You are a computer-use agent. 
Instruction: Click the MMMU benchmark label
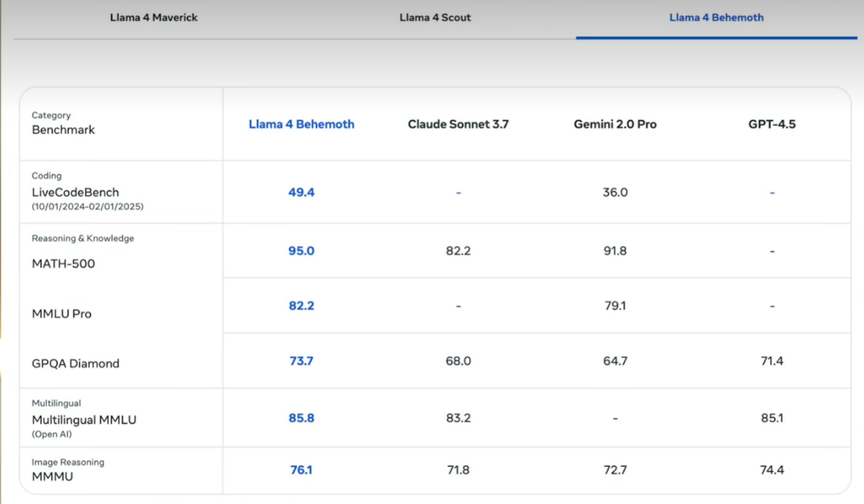point(53,476)
